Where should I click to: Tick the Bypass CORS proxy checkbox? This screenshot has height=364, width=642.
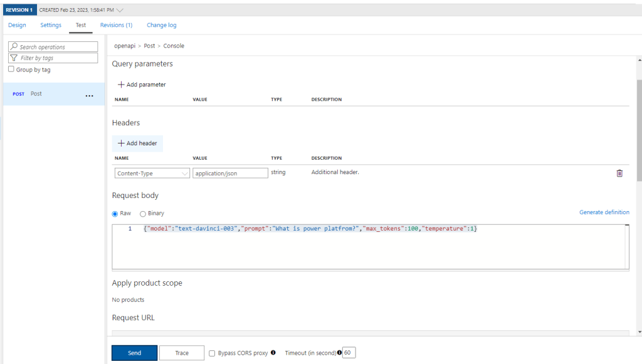212,353
